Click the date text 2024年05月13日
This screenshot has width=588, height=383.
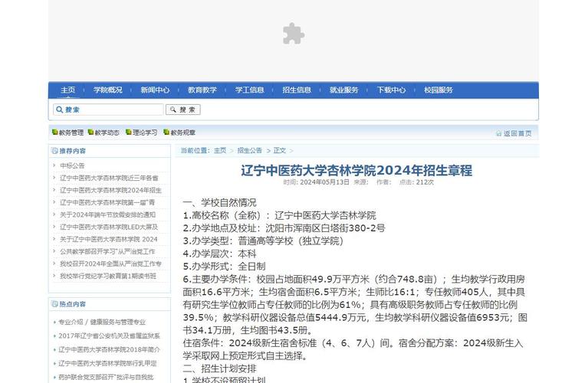[324, 182]
